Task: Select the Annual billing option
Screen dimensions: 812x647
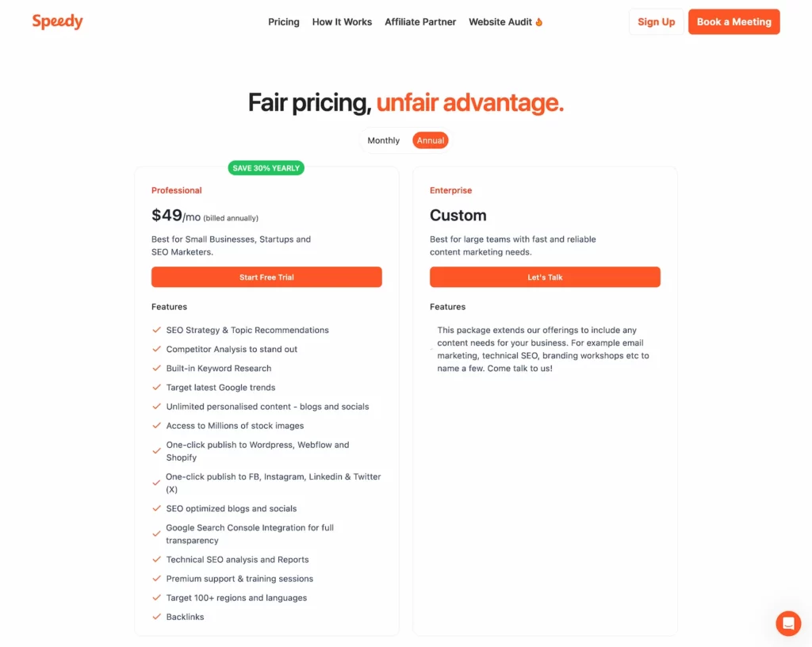Action: [x=430, y=140]
